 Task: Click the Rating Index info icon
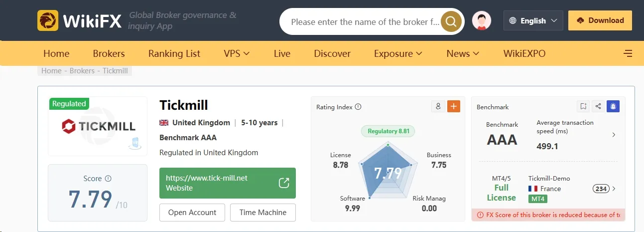358,107
